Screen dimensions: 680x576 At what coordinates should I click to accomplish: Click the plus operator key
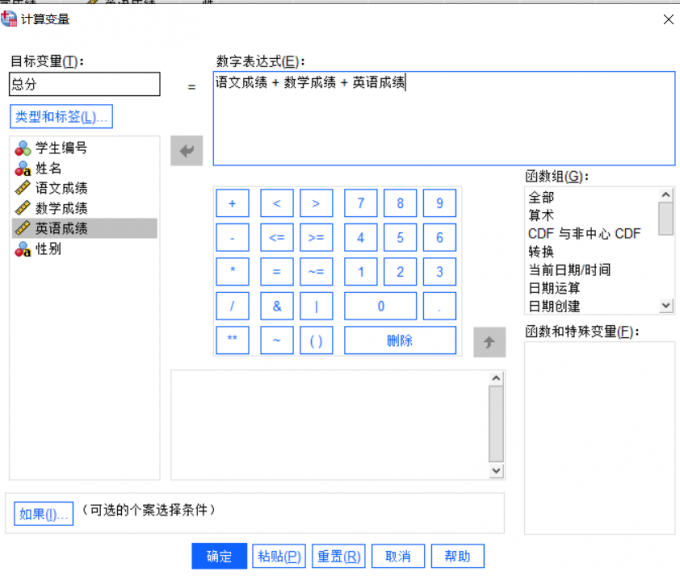[x=232, y=203]
